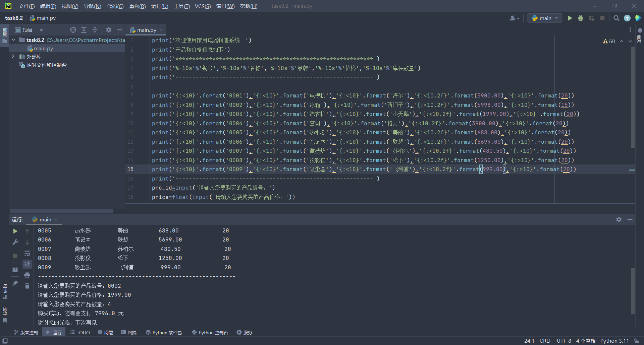
Task: Run the main configuration with green play button
Action: [570, 18]
